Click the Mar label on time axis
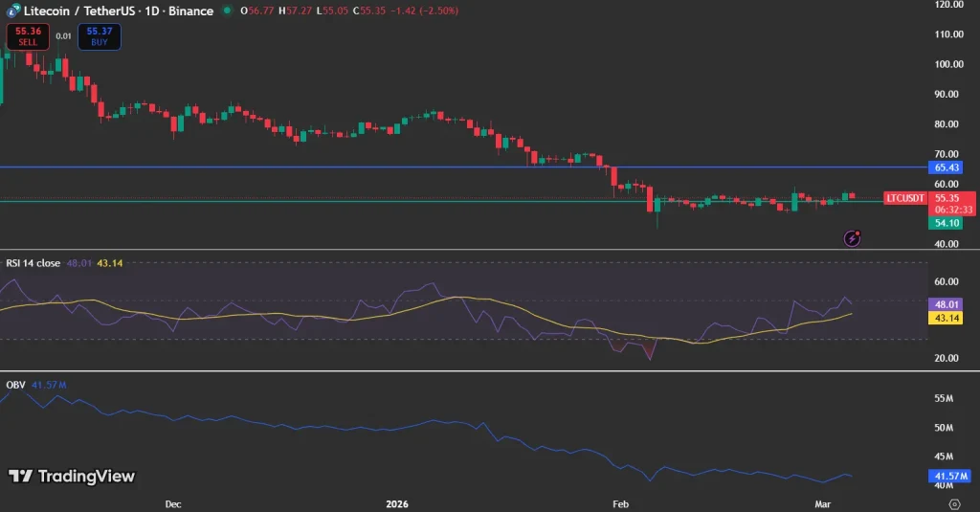The image size is (980, 512). pos(822,504)
